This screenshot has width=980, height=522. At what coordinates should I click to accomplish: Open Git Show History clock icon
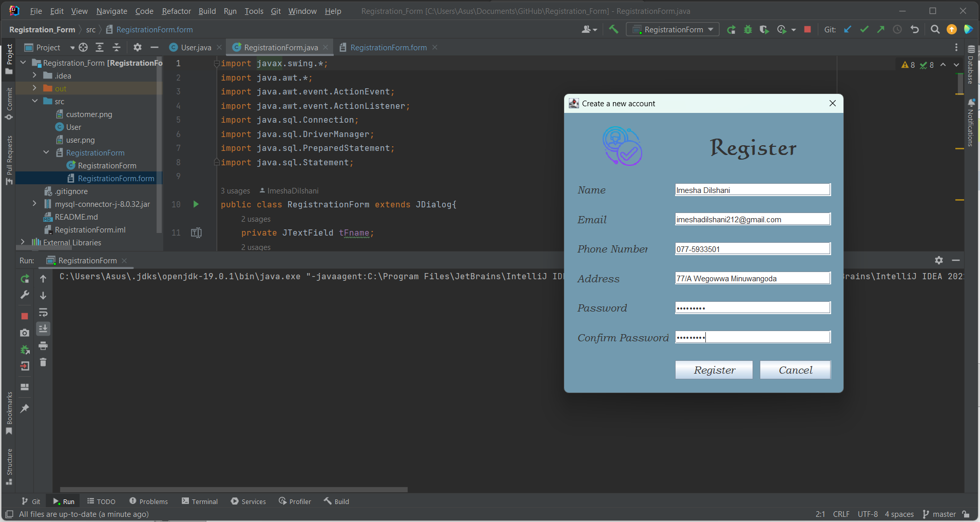897,29
